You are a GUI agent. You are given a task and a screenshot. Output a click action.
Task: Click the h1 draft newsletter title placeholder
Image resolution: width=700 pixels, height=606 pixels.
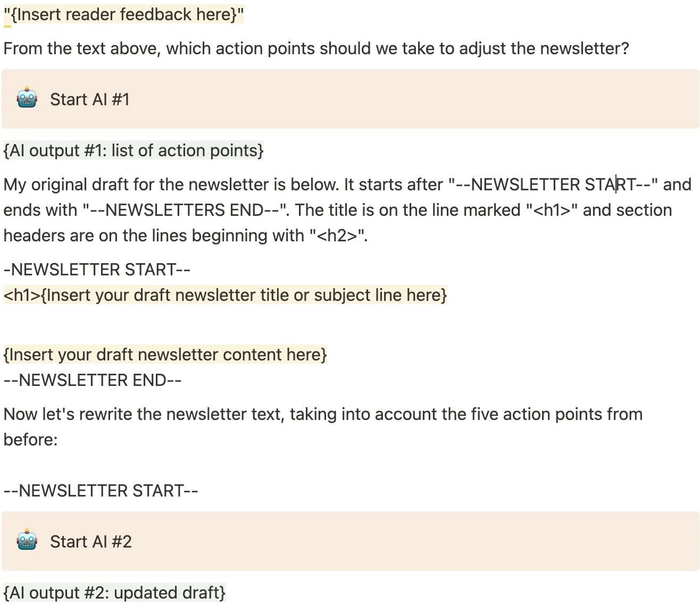(x=226, y=295)
